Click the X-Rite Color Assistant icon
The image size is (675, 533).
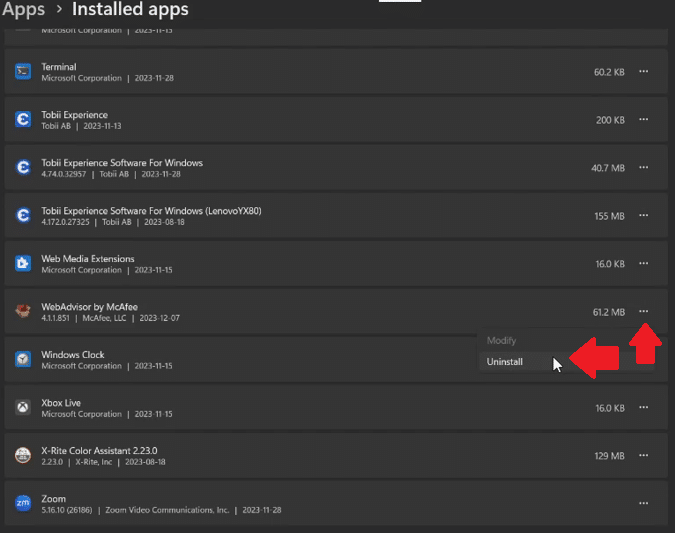tap(23, 455)
